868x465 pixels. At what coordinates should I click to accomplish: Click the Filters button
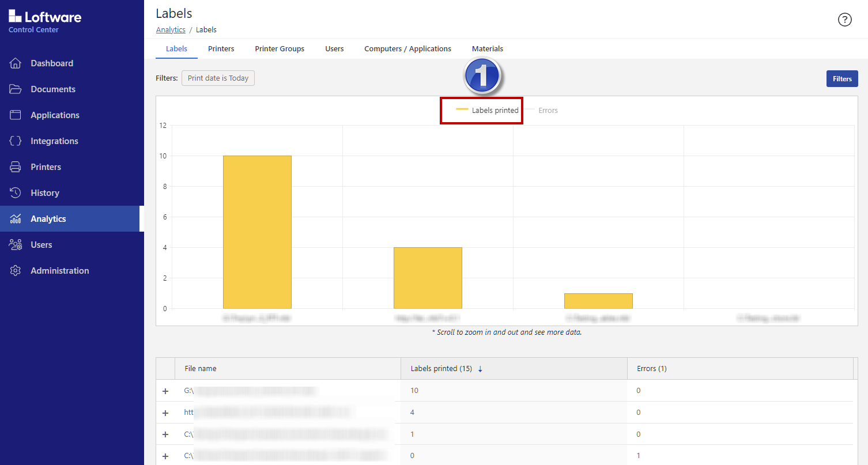tap(842, 78)
